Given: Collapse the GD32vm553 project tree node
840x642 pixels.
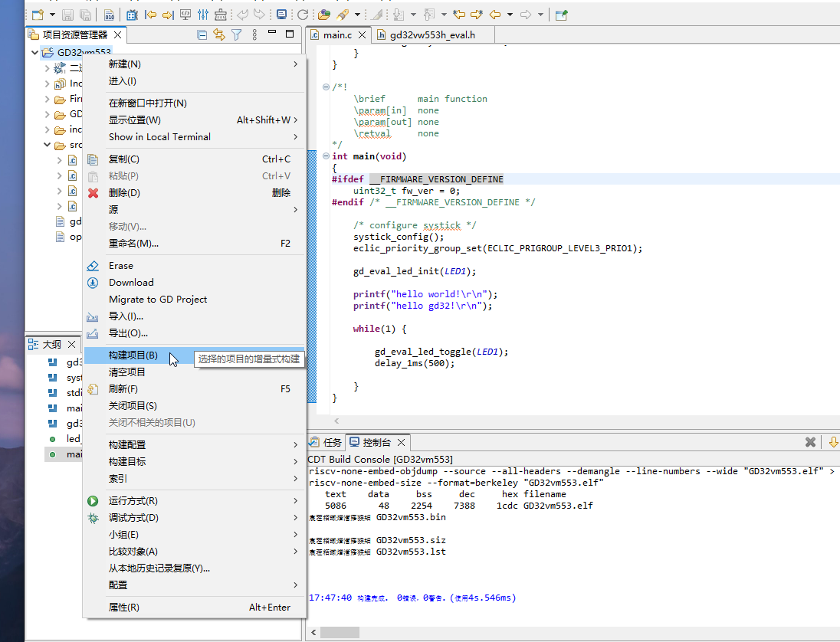Looking at the screenshot, I should point(34,53).
